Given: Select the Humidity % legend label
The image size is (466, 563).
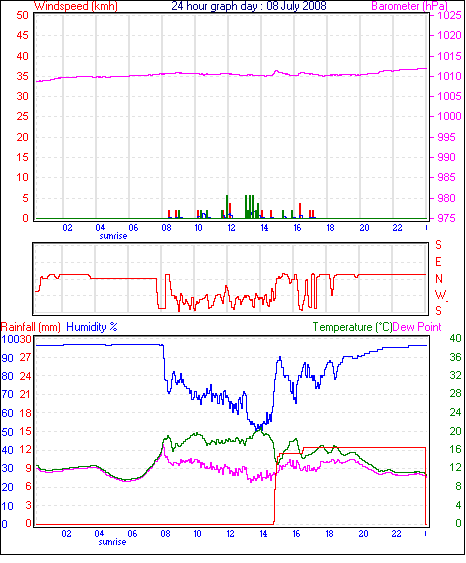Looking at the screenshot, I should point(92,327).
